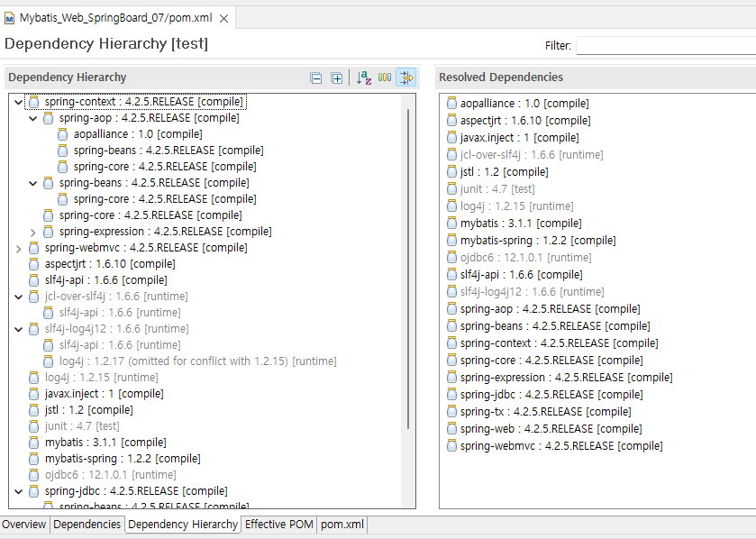The image size is (756, 539).
Task: Open the Effective POM tab
Action: point(279,524)
